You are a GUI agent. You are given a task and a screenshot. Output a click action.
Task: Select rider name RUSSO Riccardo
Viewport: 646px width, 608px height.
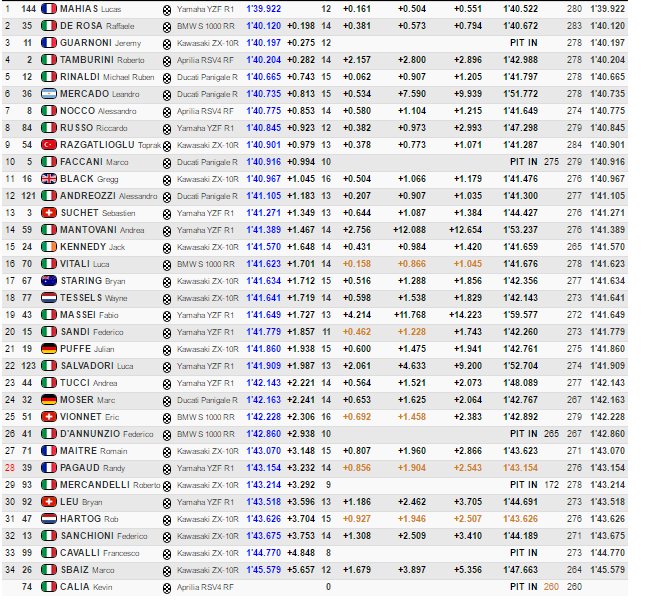click(x=94, y=128)
